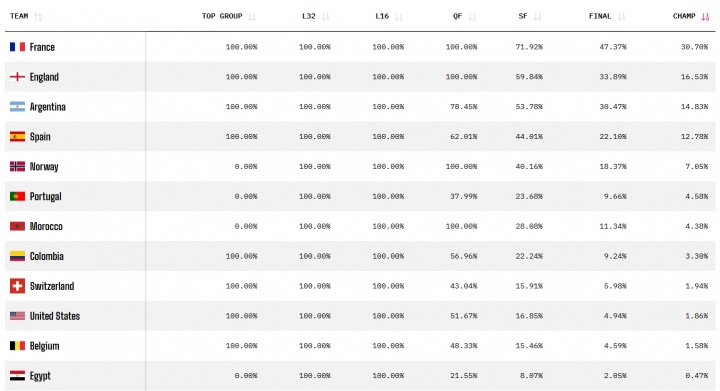Select the Norway team name

[44, 167]
